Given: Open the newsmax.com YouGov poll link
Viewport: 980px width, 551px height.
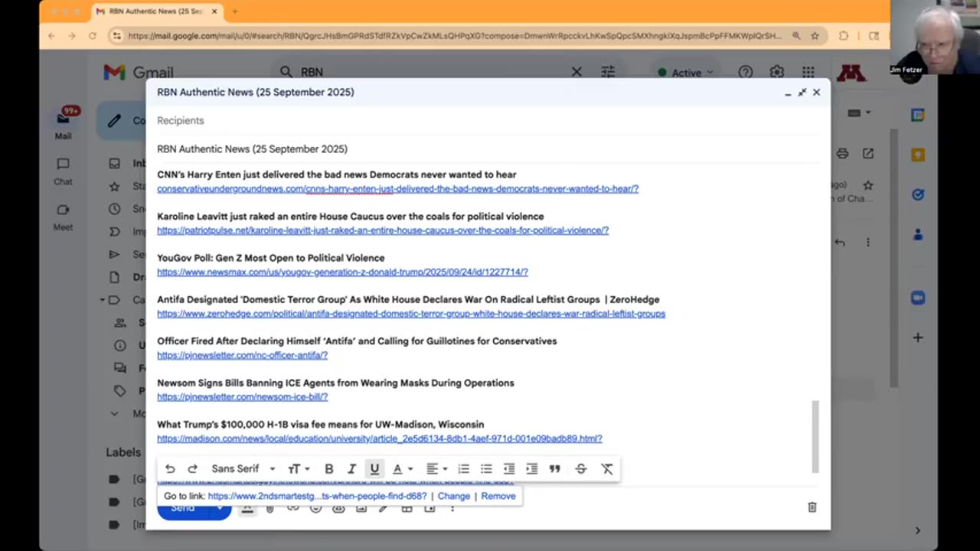Looking at the screenshot, I should 342,272.
